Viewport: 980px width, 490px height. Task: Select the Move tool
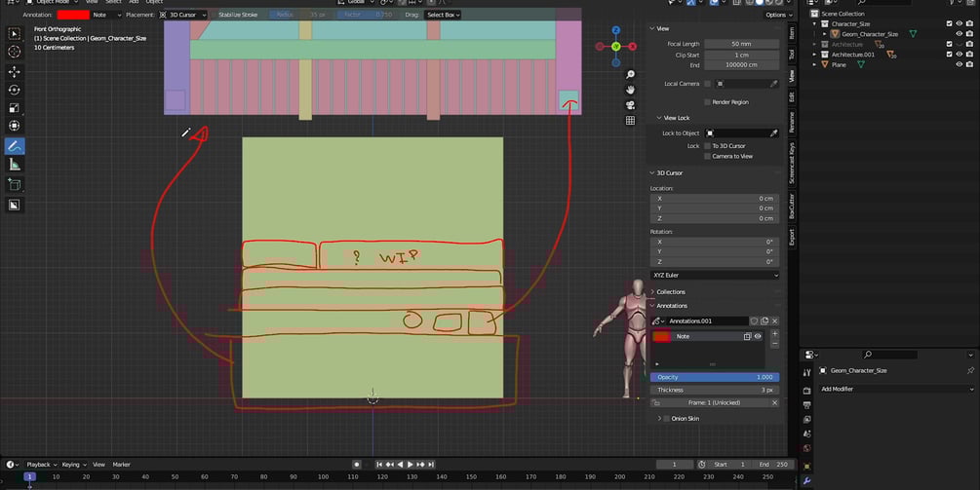click(x=15, y=72)
